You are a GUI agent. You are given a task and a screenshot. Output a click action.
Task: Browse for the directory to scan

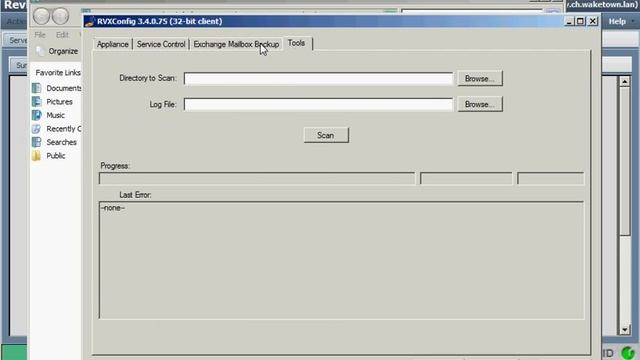[x=480, y=78]
